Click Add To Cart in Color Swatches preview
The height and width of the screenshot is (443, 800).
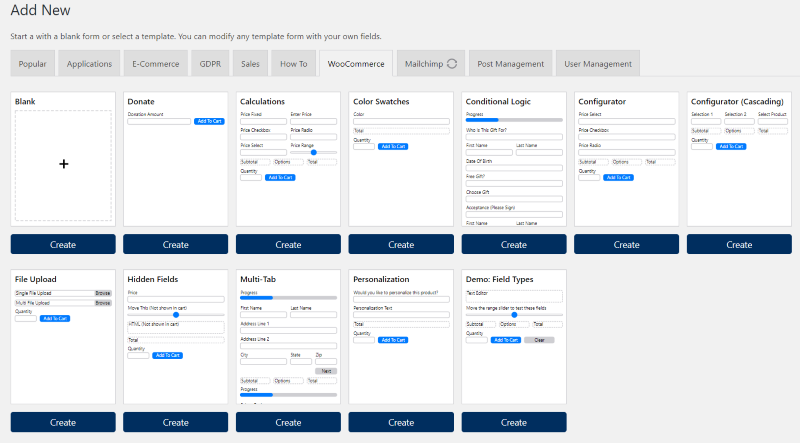pyautogui.click(x=393, y=146)
